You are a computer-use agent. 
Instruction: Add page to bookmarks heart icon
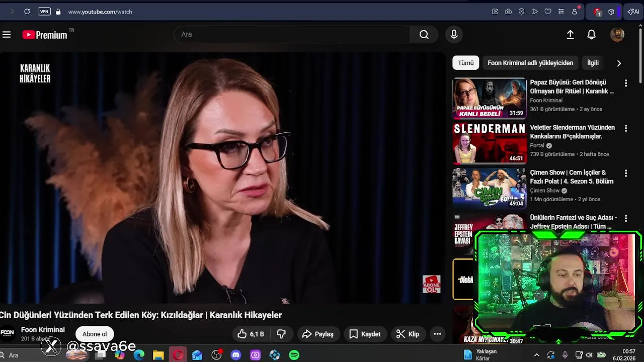tap(548, 12)
